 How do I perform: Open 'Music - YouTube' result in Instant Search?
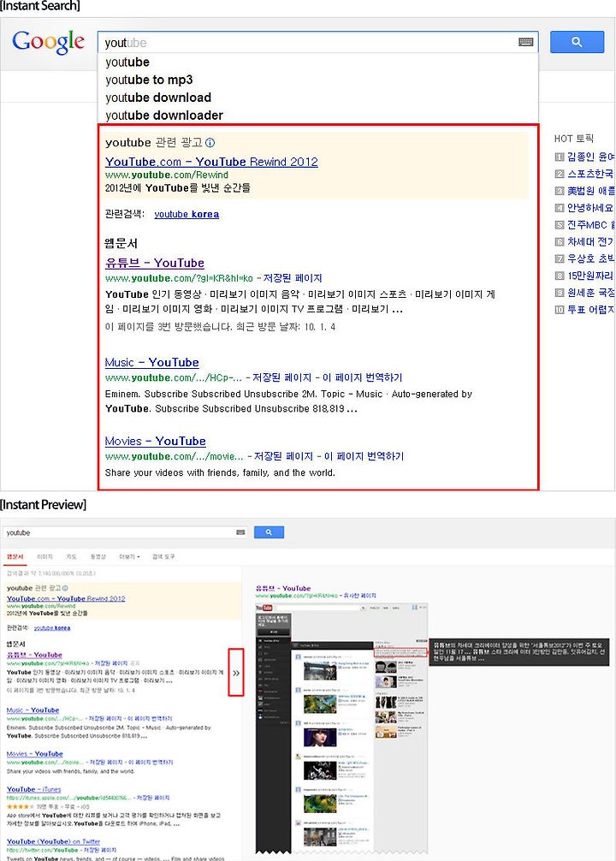tap(151, 362)
